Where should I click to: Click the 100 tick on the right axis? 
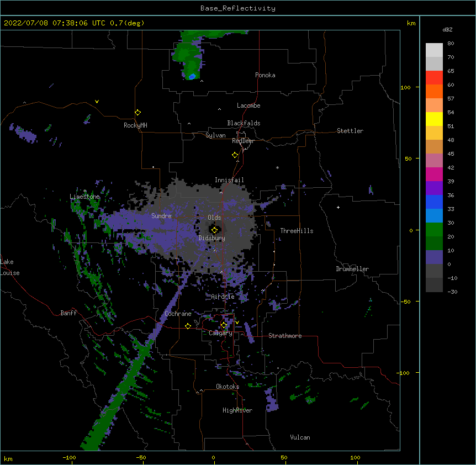[x=405, y=87]
